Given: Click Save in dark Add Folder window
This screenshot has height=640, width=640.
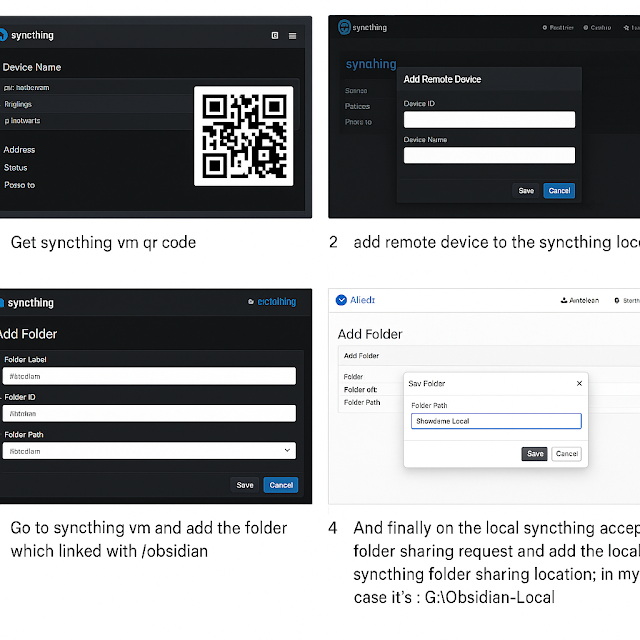Looking at the screenshot, I should point(245,485).
